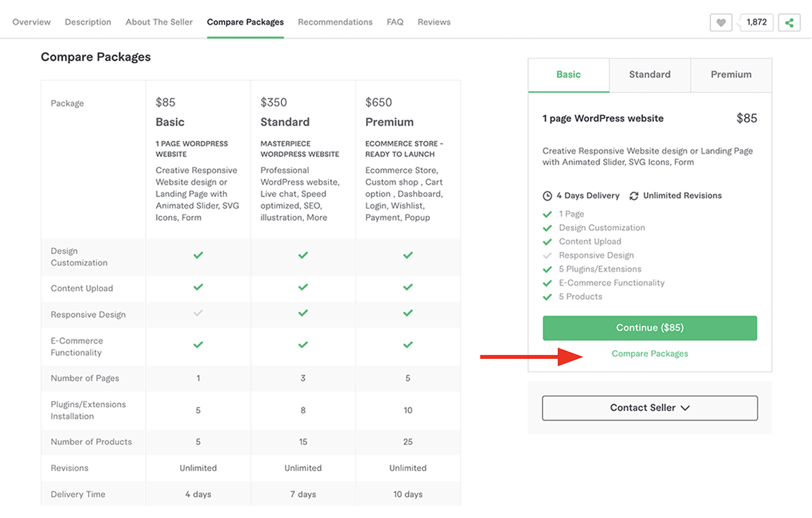Image resolution: width=812 pixels, height=518 pixels.
Task: Open the Overview tab
Action: click(x=31, y=22)
